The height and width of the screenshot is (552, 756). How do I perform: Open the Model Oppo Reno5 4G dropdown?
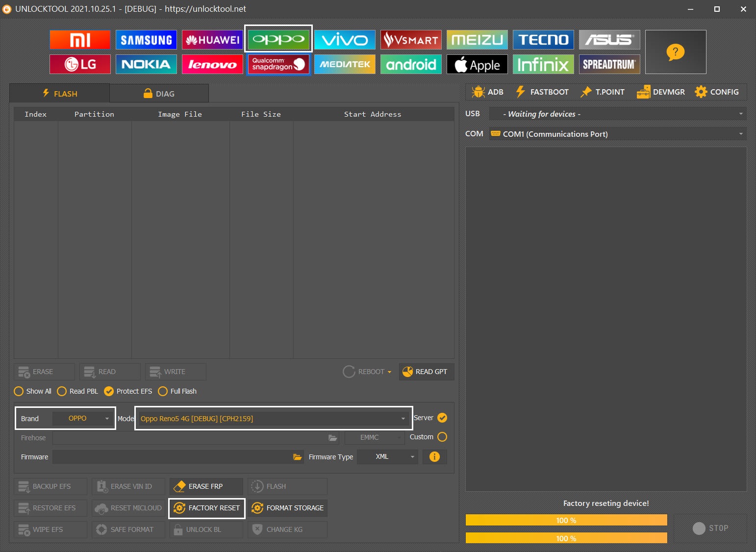tap(273, 418)
